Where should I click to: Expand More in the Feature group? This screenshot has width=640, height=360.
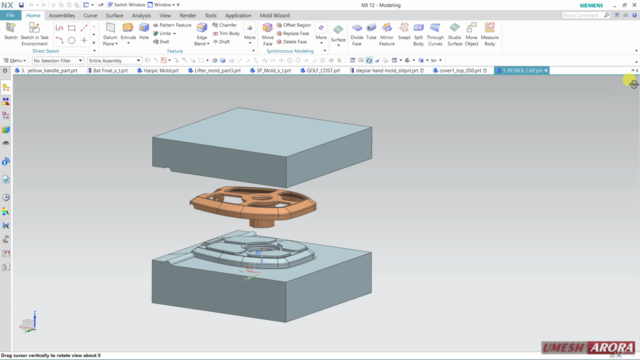click(249, 33)
